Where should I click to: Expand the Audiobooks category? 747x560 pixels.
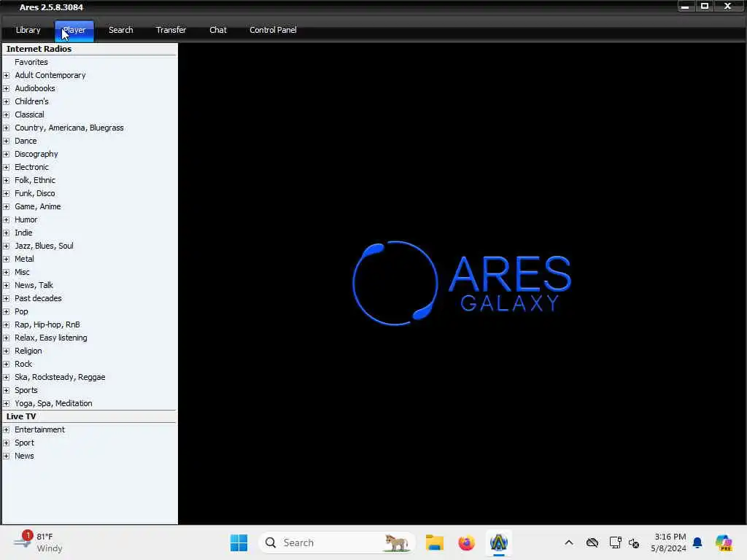click(x=6, y=88)
